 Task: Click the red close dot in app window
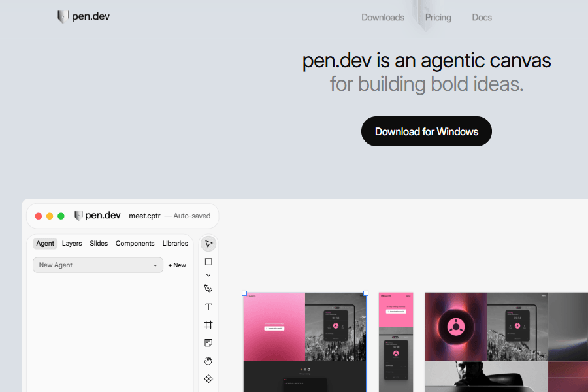tap(39, 216)
